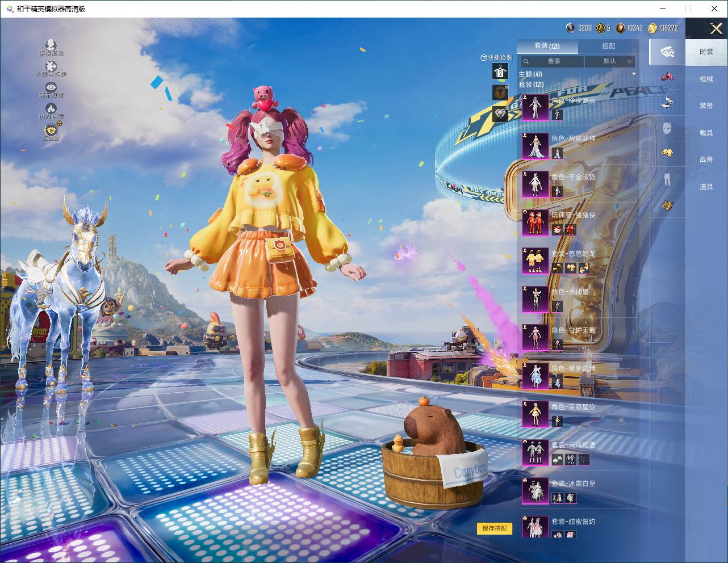Click 憨憨奶龙 first piece icon
The width and height of the screenshot is (728, 563).
click(x=557, y=268)
